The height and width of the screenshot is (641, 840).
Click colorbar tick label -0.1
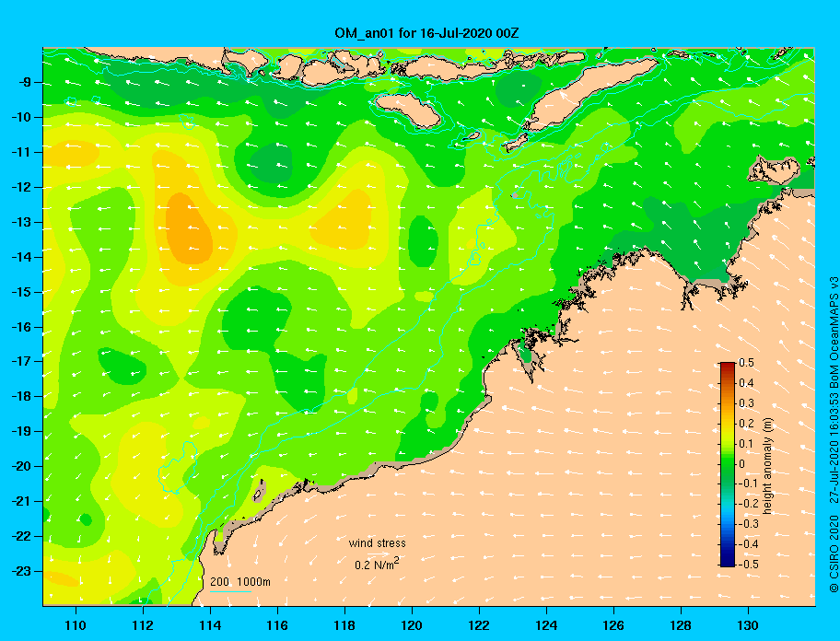[x=748, y=484]
